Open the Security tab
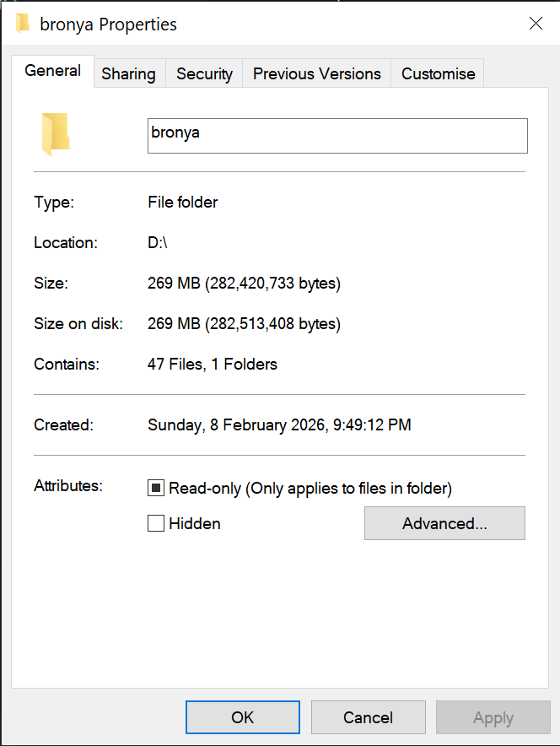The image size is (560, 746). [204, 73]
